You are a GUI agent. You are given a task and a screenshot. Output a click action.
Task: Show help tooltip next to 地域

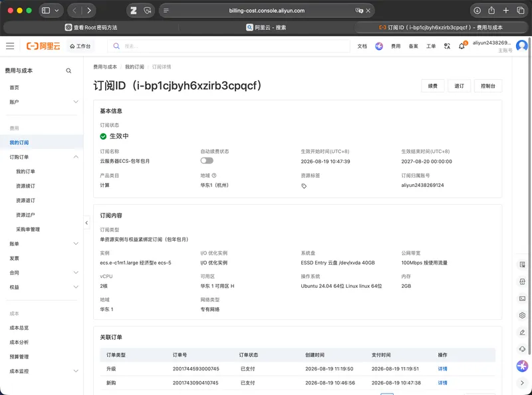tap(214, 176)
